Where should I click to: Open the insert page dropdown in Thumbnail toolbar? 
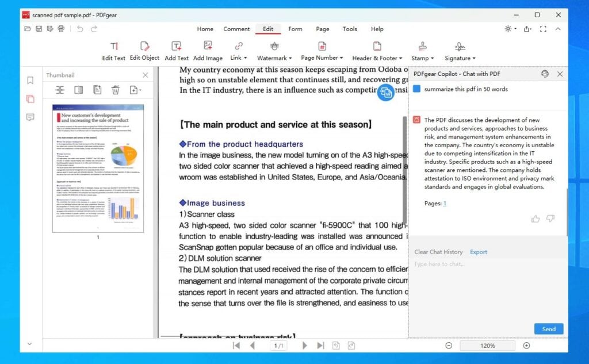pos(135,90)
